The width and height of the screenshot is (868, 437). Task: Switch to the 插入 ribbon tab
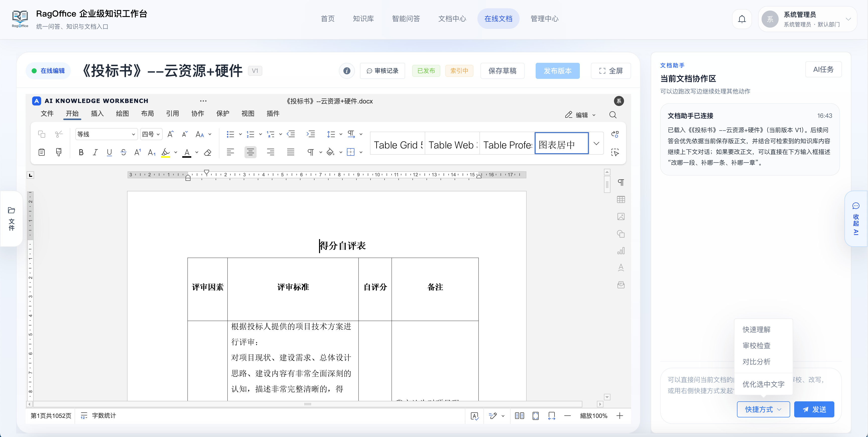[97, 114]
